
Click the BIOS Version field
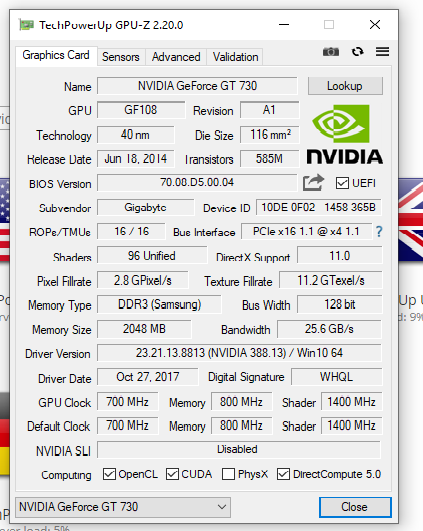(197, 183)
